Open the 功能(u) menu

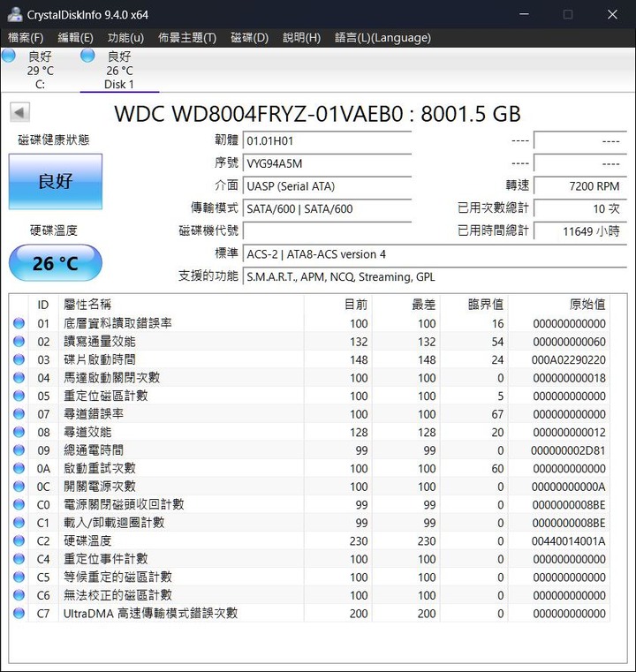pyautogui.click(x=125, y=38)
